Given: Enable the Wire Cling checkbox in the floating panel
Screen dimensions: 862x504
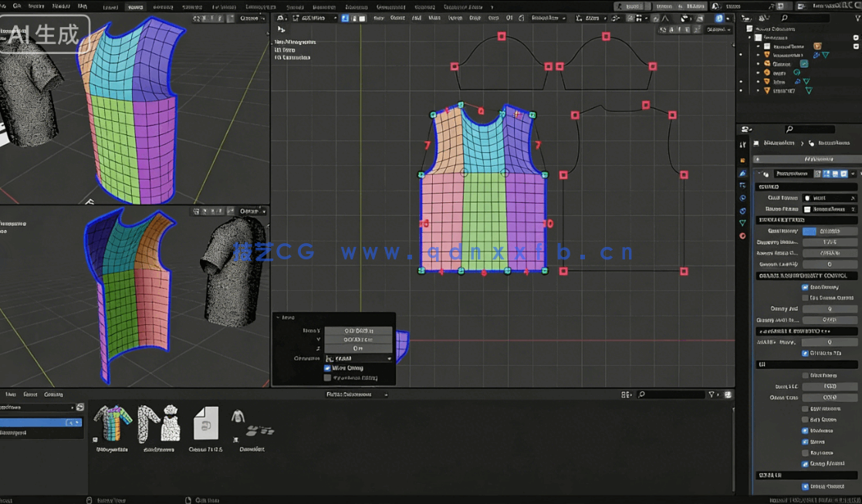Looking at the screenshot, I should click(x=327, y=368).
